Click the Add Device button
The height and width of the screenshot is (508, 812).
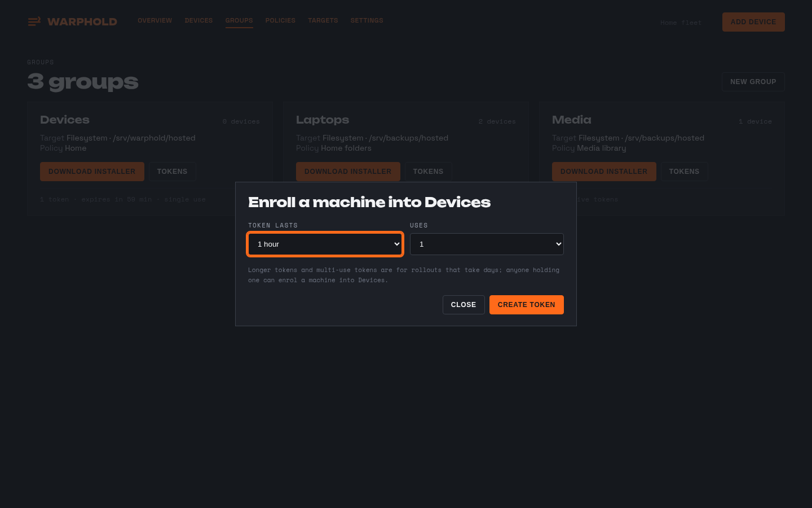753,22
